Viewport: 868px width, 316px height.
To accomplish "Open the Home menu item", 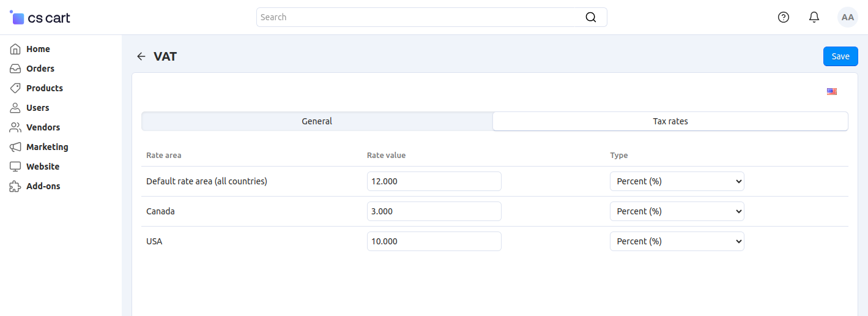I will [38, 49].
